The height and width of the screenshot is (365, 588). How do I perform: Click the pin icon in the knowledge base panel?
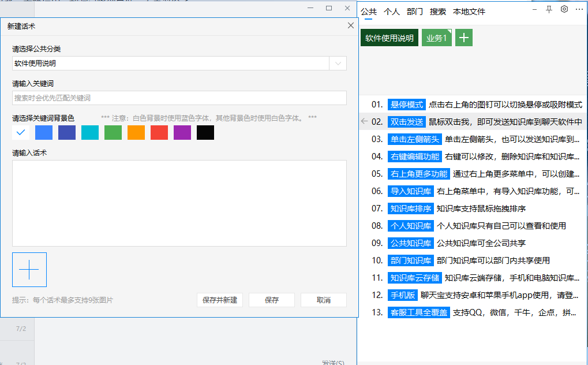[549, 9]
